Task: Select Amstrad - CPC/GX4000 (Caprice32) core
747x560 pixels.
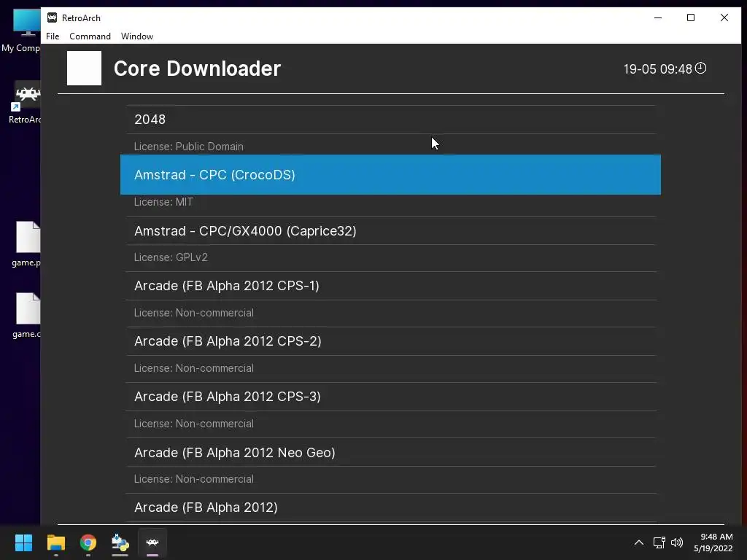Action: 391,231
